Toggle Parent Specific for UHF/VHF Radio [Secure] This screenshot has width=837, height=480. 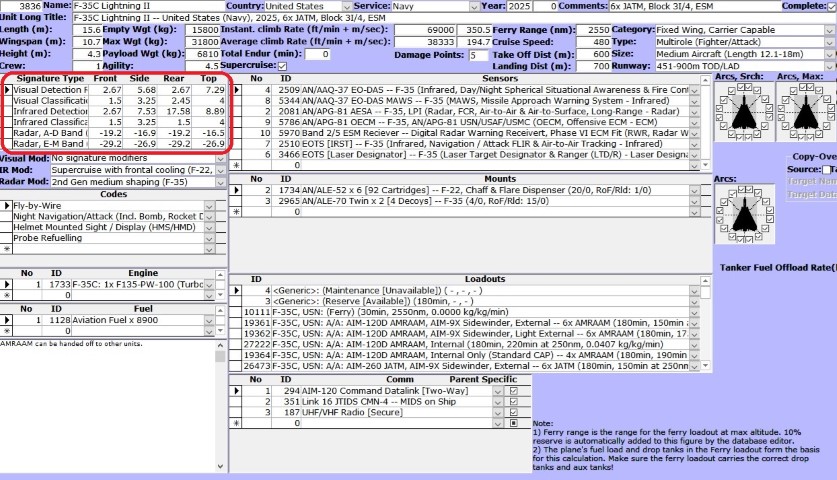coord(514,412)
